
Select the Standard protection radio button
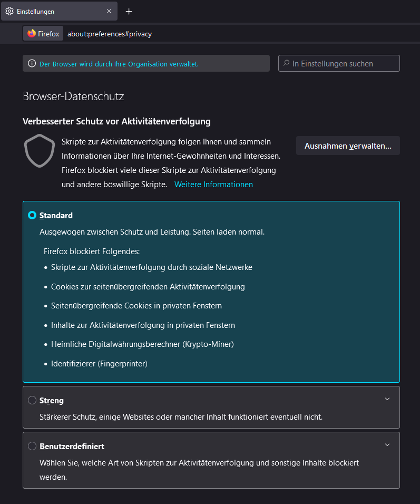click(x=32, y=215)
